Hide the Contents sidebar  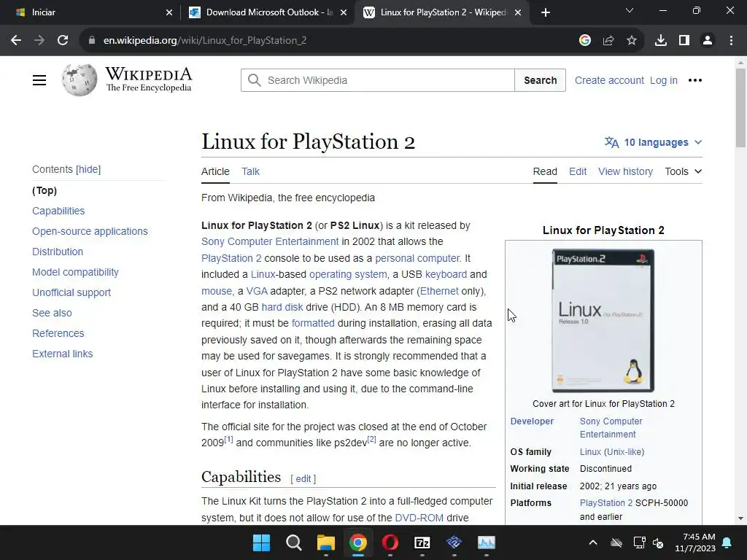pos(88,169)
